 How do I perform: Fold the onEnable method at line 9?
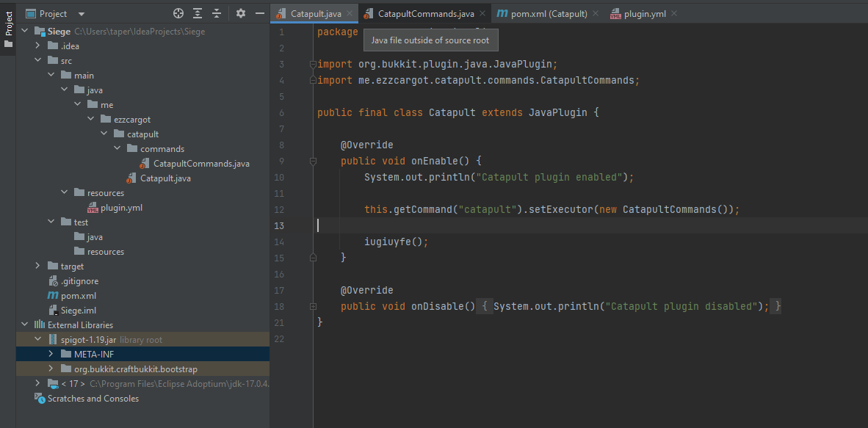tap(313, 161)
